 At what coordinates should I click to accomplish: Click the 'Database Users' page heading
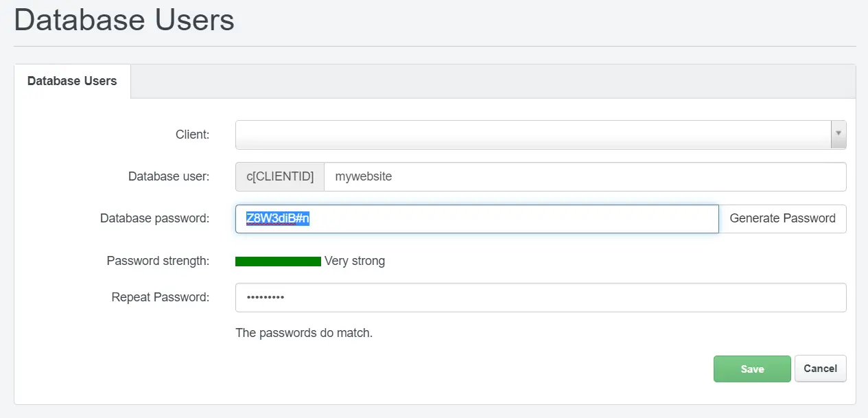point(124,19)
